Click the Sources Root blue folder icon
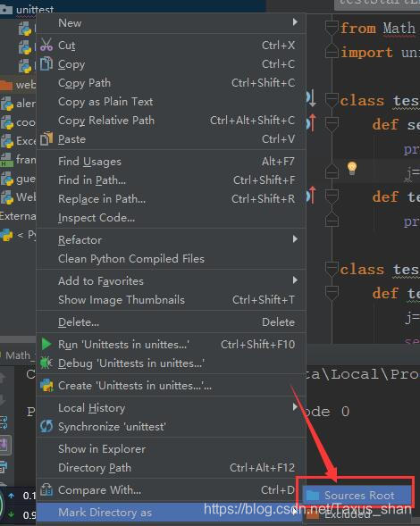420x526 pixels. [313, 495]
